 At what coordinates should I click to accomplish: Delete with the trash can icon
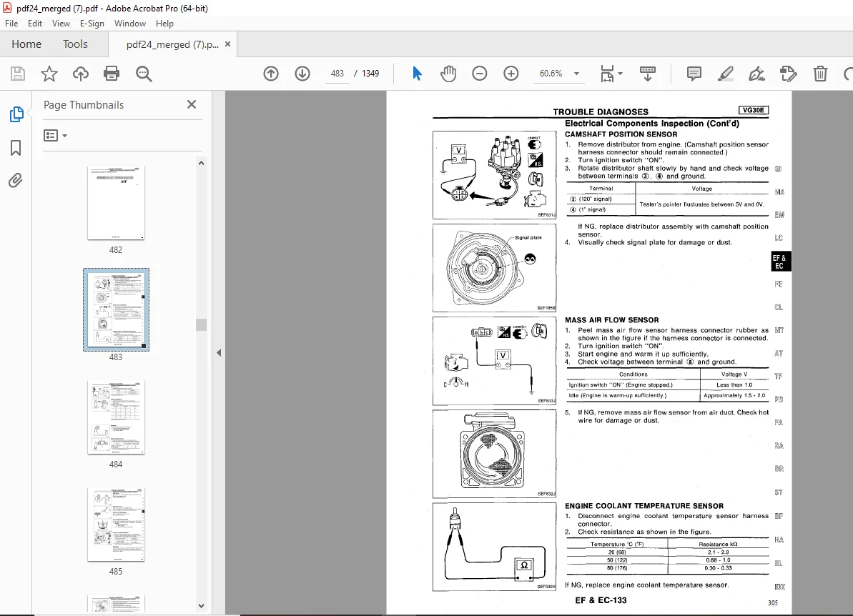[x=820, y=74]
